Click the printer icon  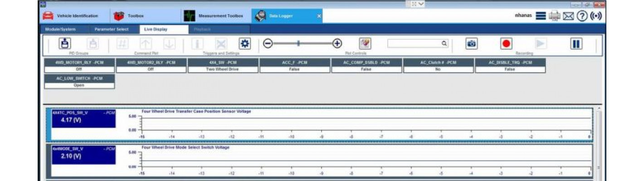click(555, 16)
